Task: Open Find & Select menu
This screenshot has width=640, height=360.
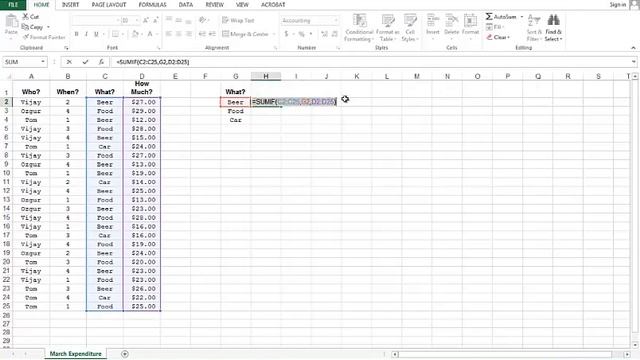Action: pos(553,27)
